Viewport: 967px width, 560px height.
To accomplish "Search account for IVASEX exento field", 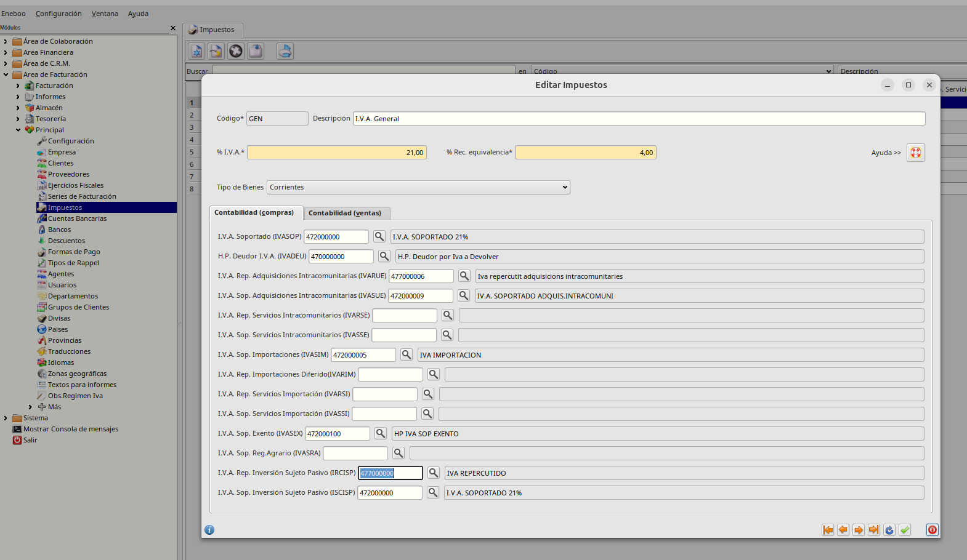I will click(381, 433).
